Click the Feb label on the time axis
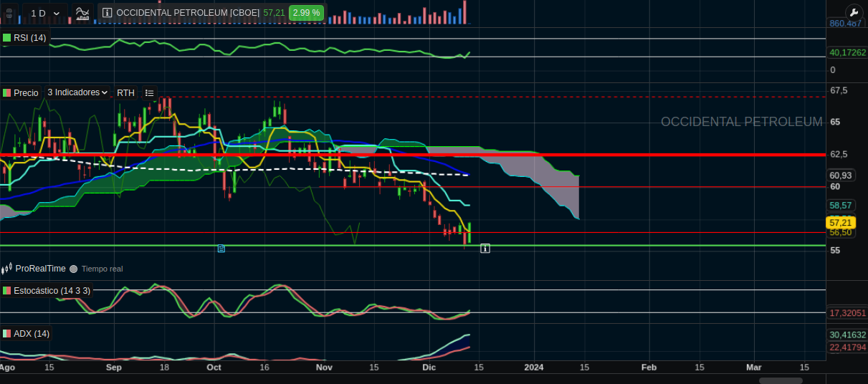Viewport: 868px width, 384px height. (649, 367)
